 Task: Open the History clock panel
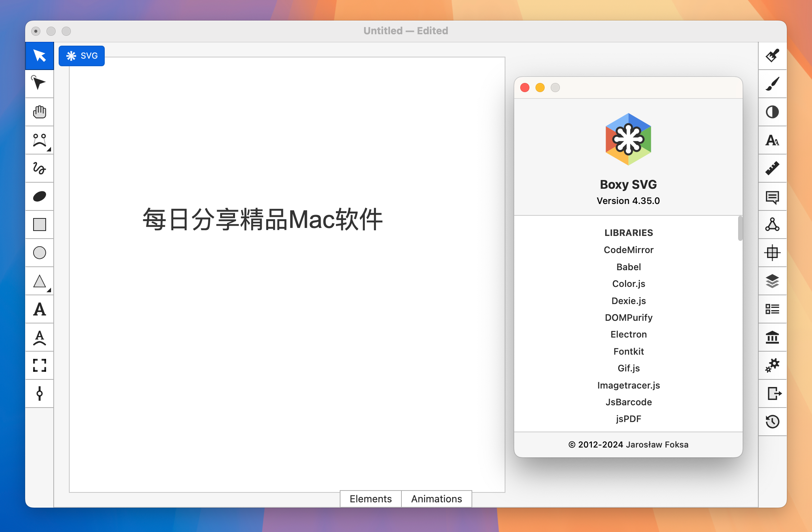tap(772, 422)
